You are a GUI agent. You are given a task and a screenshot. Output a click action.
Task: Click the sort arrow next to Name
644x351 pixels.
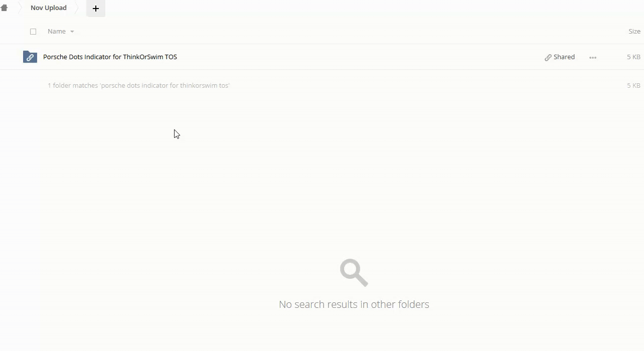tap(72, 32)
